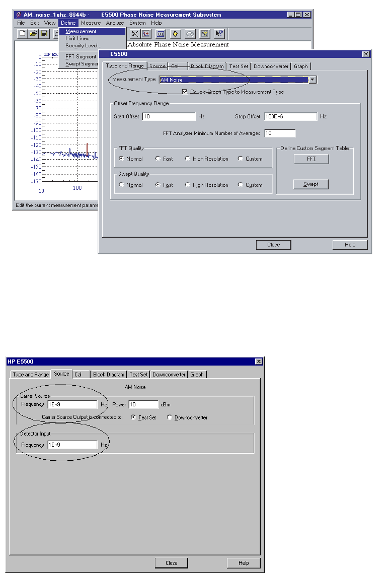
Task: Click the Detector Input Frequency field
Action: coord(72,445)
